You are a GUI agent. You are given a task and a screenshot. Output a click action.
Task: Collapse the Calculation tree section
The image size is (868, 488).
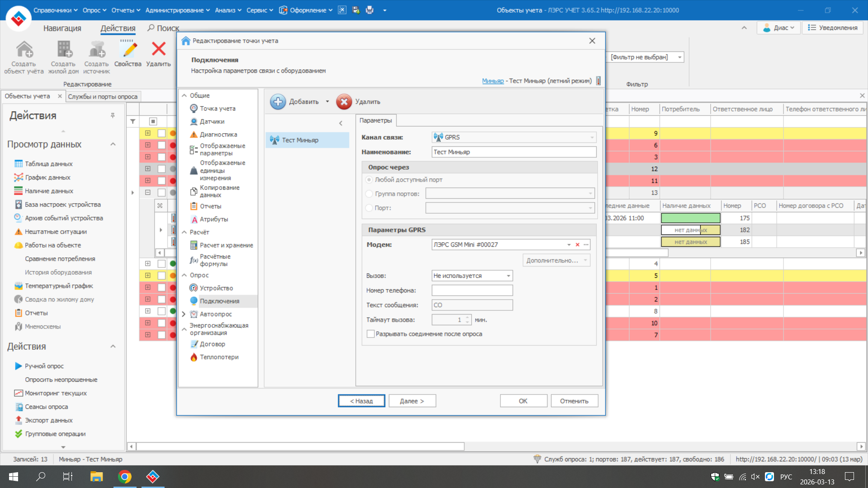(184, 232)
